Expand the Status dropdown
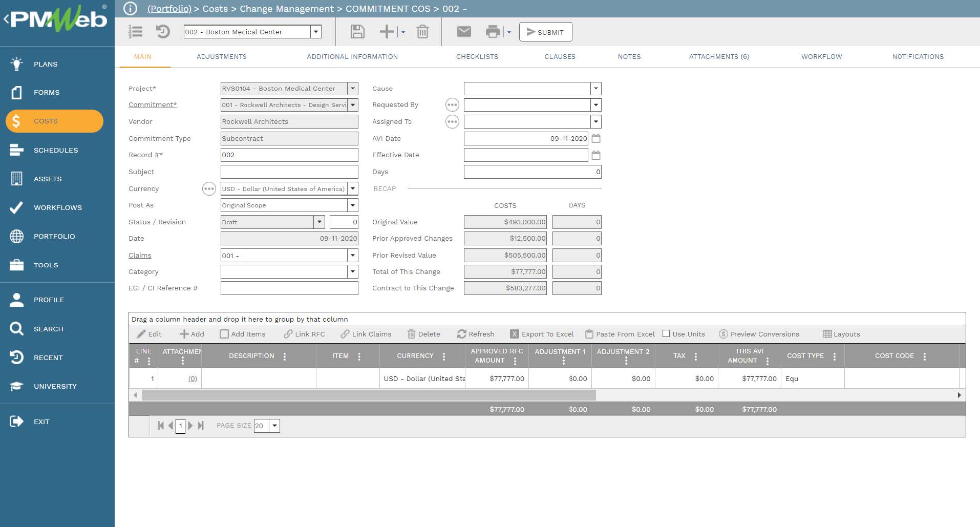 pyautogui.click(x=319, y=222)
